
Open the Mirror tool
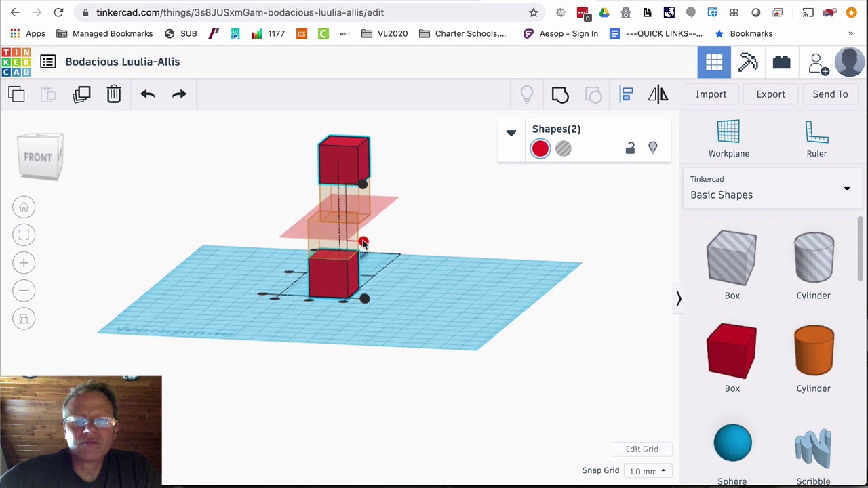pos(658,94)
